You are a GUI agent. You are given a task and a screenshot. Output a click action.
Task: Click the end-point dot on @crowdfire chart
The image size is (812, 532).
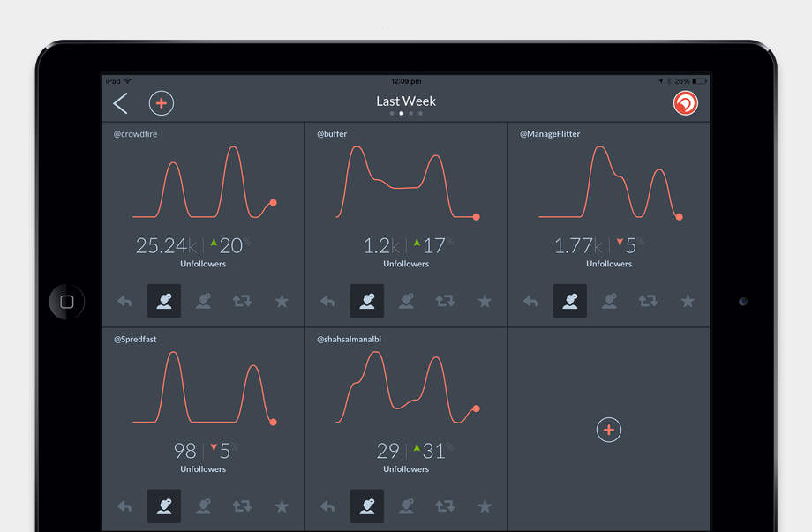click(x=274, y=203)
